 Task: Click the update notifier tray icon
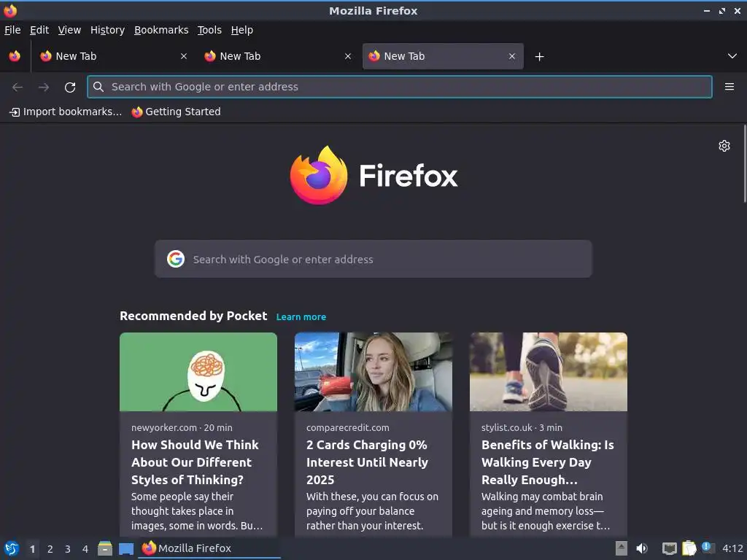pyautogui.click(x=708, y=548)
